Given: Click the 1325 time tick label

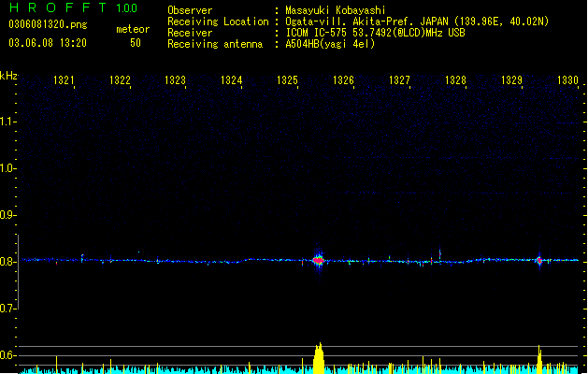Looking at the screenshot, I should tap(287, 80).
